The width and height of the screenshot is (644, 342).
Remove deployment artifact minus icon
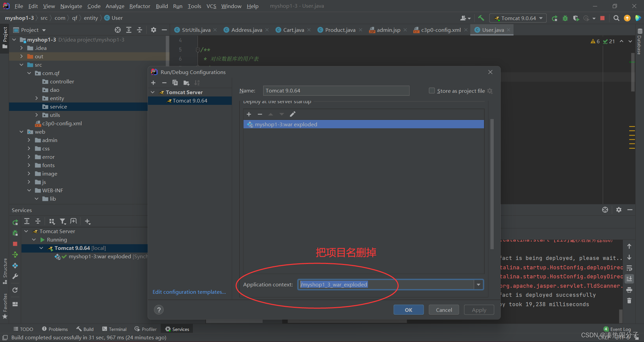click(260, 114)
